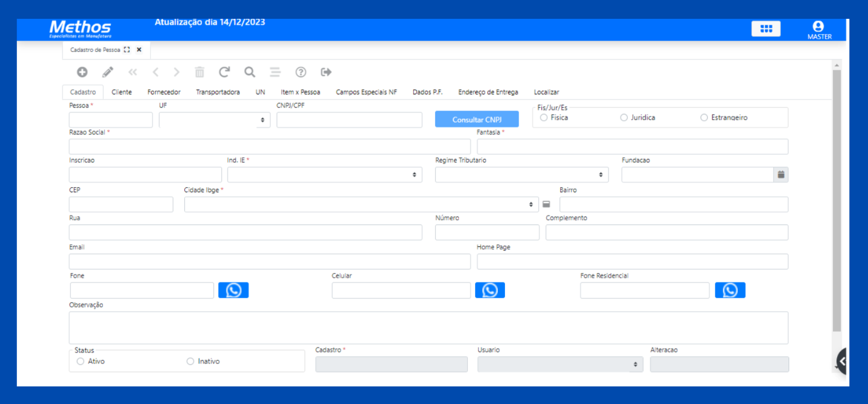Open the Localizar tab
868x404 pixels.
click(547, 92)
